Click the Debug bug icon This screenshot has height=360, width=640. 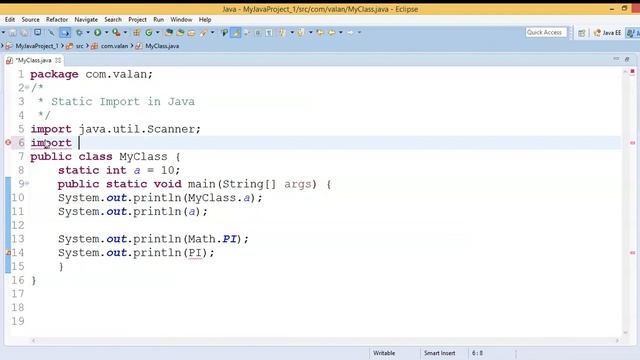tap(79, 33)
